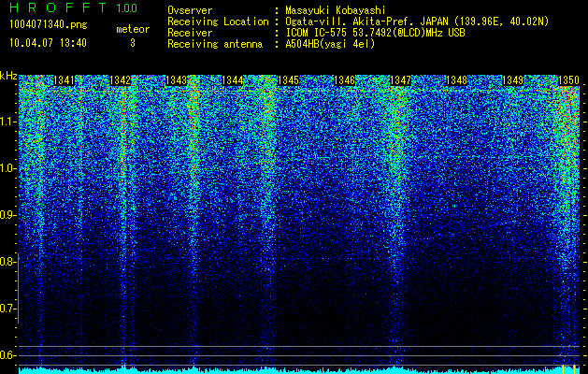Click the 1349 time marker label
The image size is (588, 374).
point(512,80)
